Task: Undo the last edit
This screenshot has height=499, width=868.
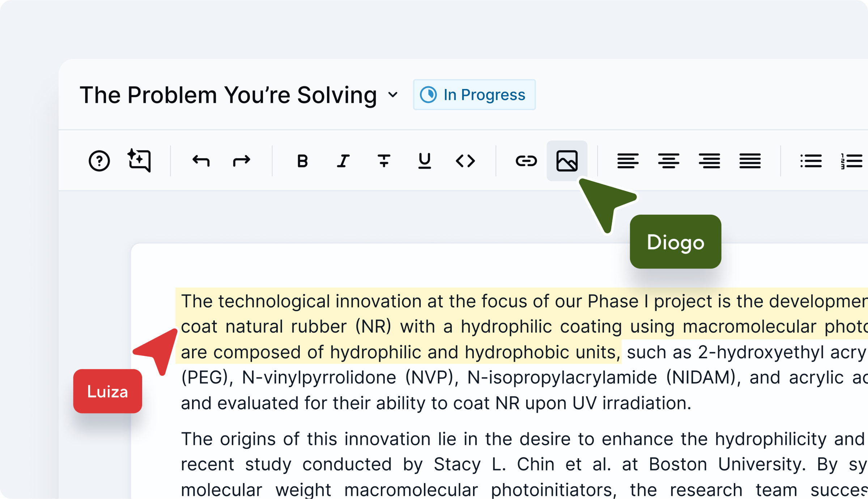Action: click(x=201, y=161)
